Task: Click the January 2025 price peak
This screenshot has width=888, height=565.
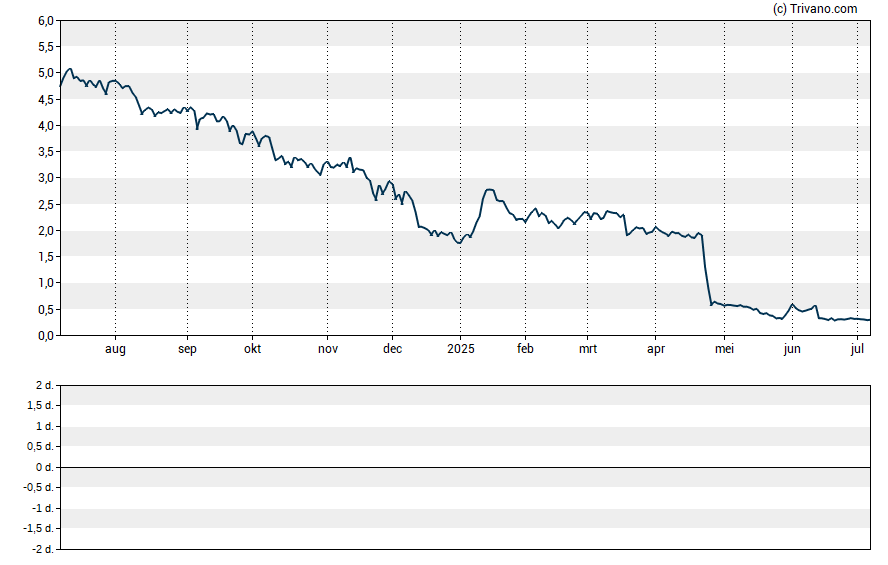Action: pos(489,190)
